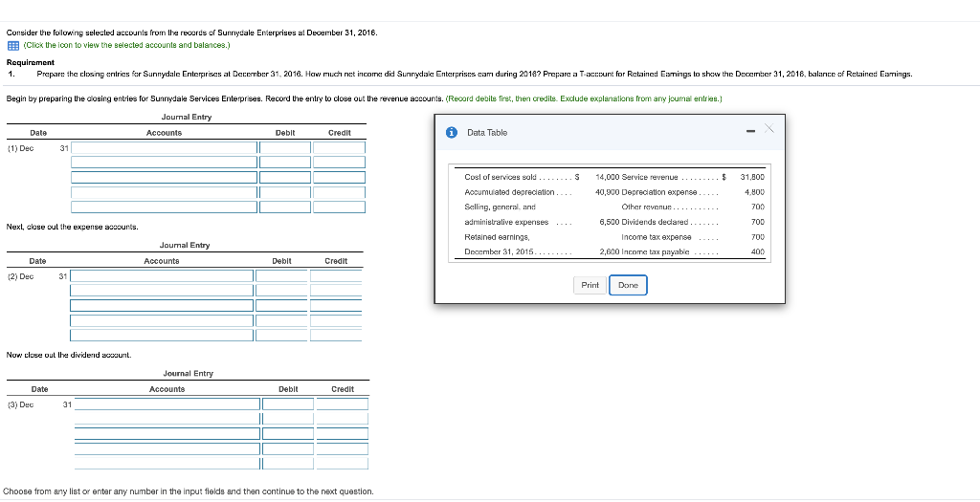
Task: Minimize the Data Table popup
Action: pyautogui.click(x=751, y=131)
